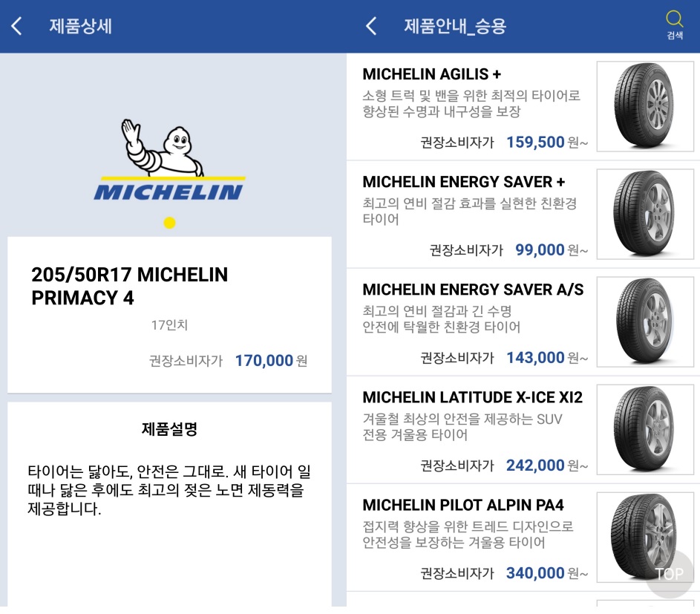The image size is (700, 614).
Task: Tap back arrow on 제품상세 screen
Action: (x=16, y=27)
